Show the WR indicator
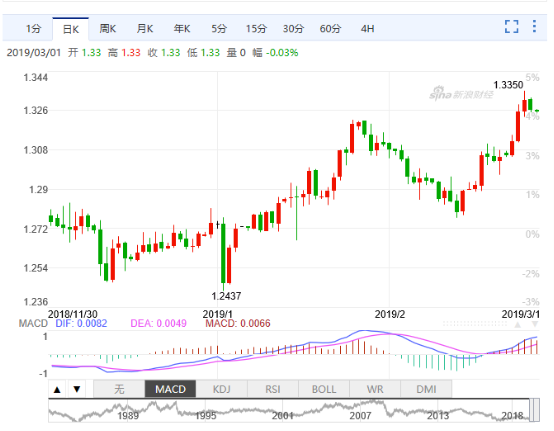This screenshot has width=554, height=431. [375, 389]
